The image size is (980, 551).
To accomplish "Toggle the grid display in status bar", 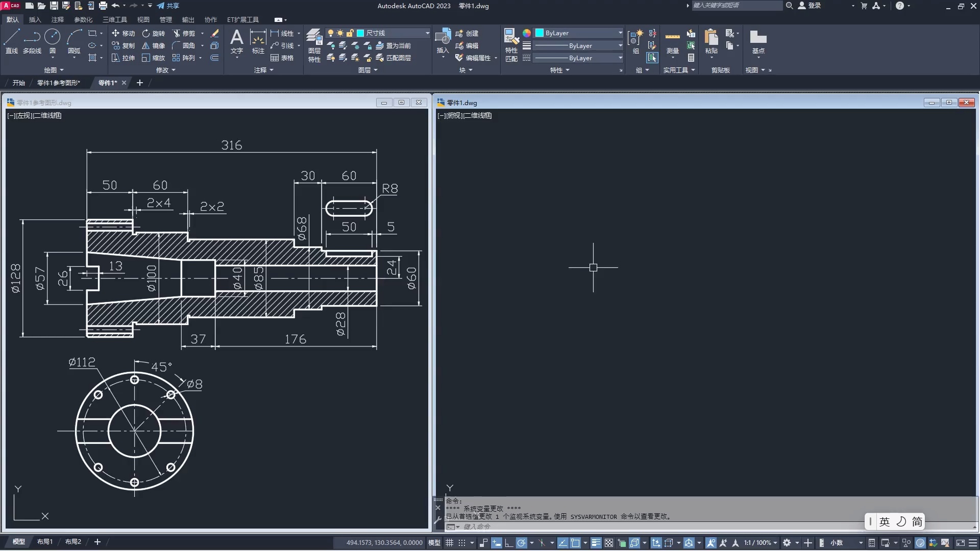I will tap(449, 543).
